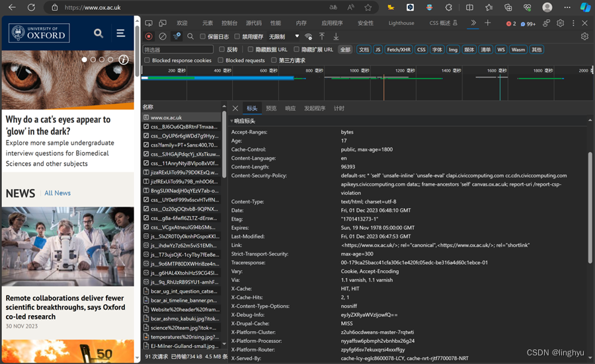Screen dimensions: 595x364
Task: Add page to favorites star icon
Action: (368, 7)
